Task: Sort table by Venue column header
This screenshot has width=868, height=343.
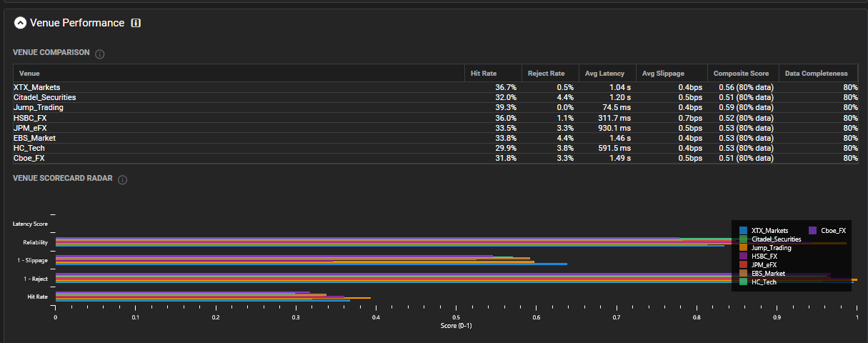Action: click(x=239, y=73)
